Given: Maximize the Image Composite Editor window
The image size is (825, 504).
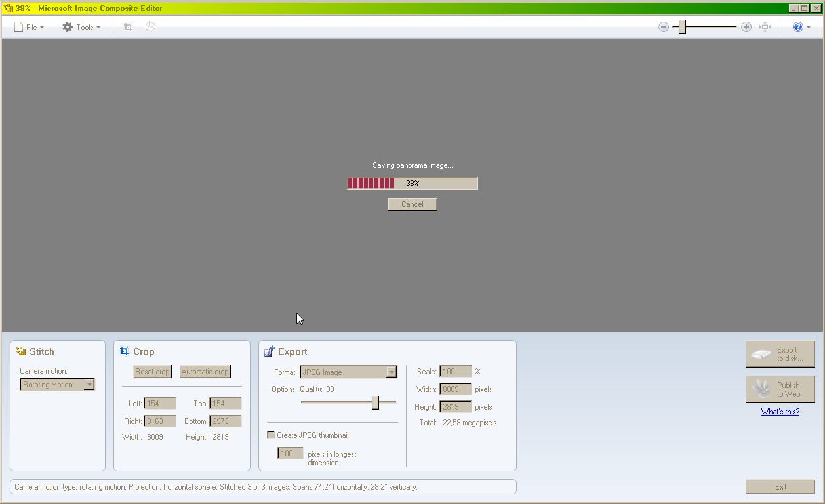Looking at the screenshot, I should [x=804, y=9].
